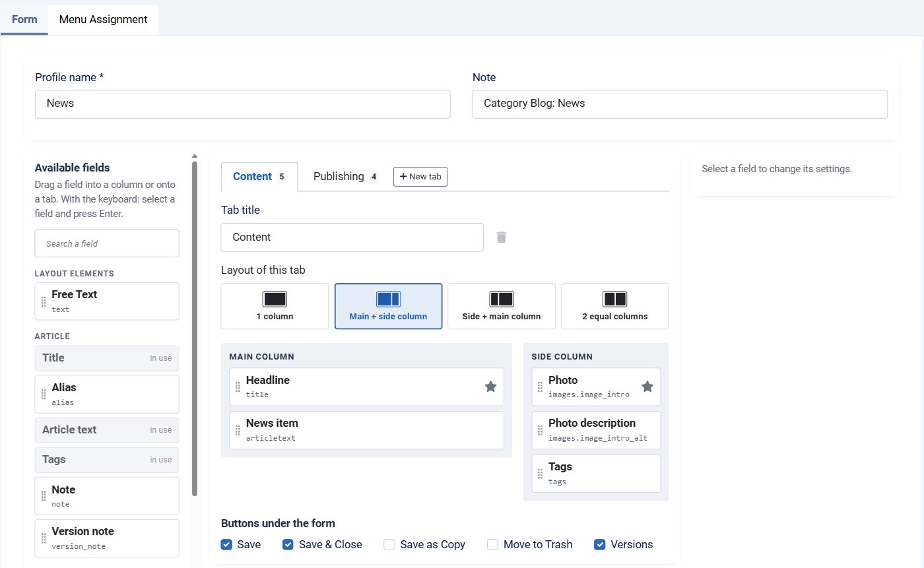Switch to the Publishing tab

(345, 177)
